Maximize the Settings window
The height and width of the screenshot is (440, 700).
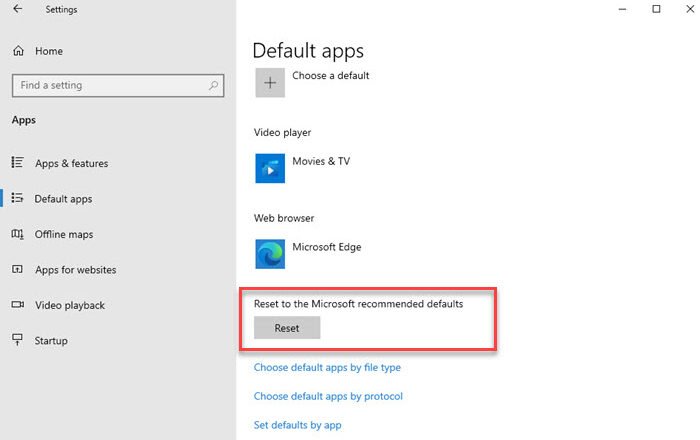point(656,10)
